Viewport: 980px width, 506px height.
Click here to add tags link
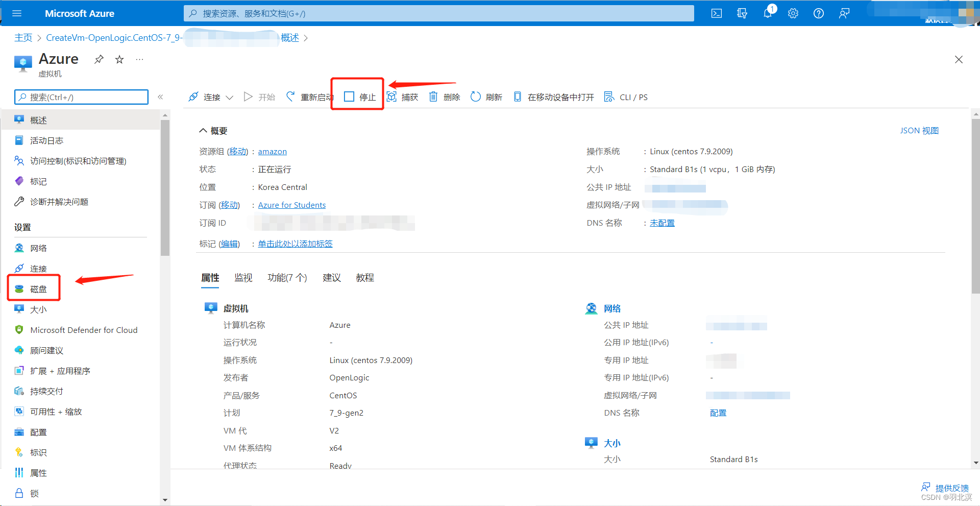[x=295, y=244]
